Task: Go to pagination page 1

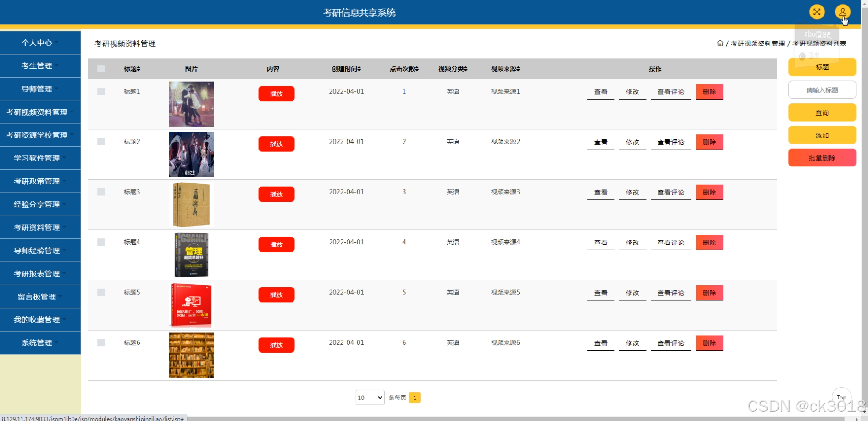Action: pyautogui.click(x=415, y=398)
